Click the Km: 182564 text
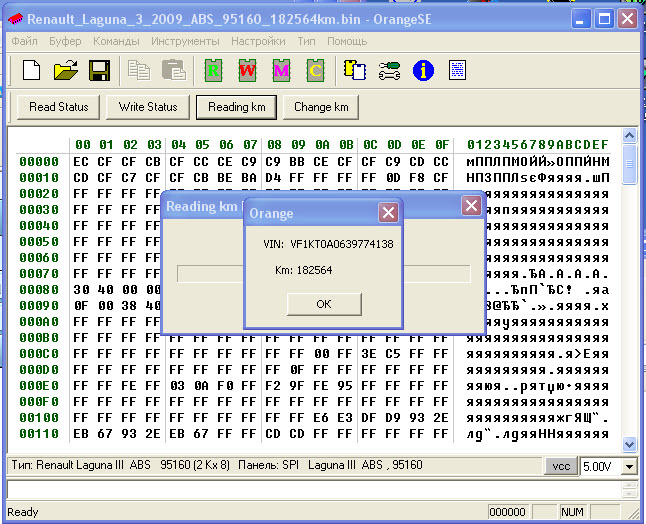646x524 pixels. pos(304,270)
